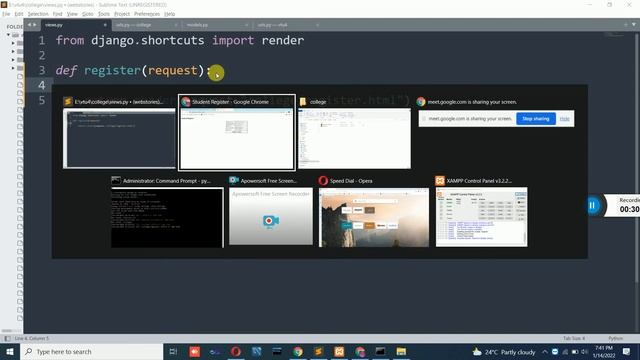Select XAMPP Control Panel window thumbnail
640x360 pixels.
481,217
